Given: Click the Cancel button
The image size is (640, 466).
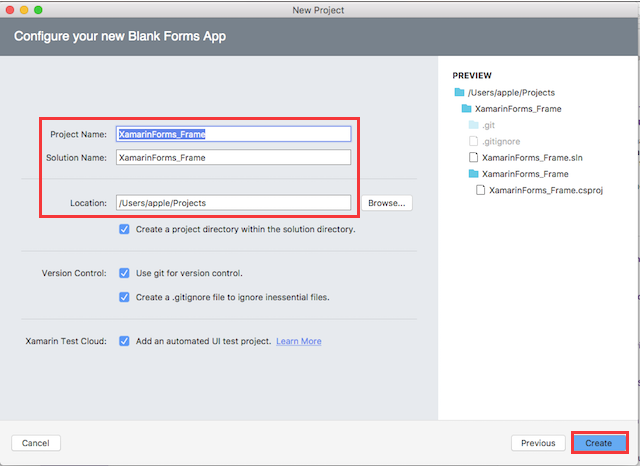Looking at the screenshot, I should click(36, 443).
